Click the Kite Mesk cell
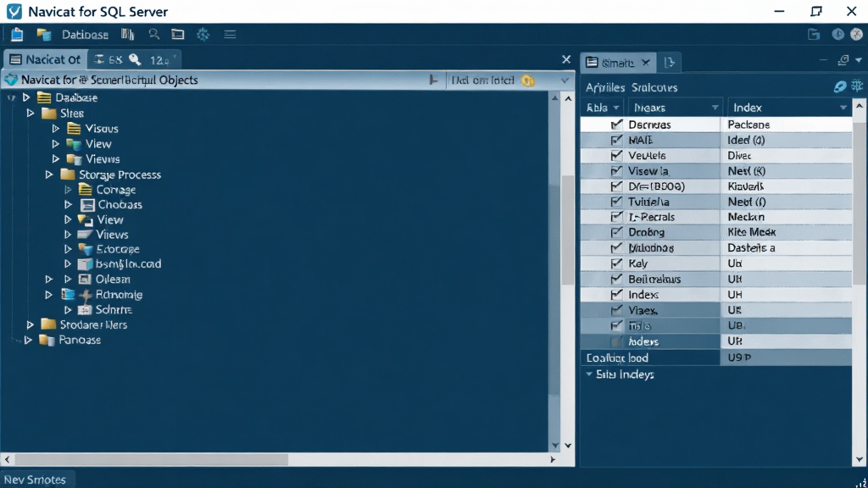Screen dimensions: 868x488 786,232
